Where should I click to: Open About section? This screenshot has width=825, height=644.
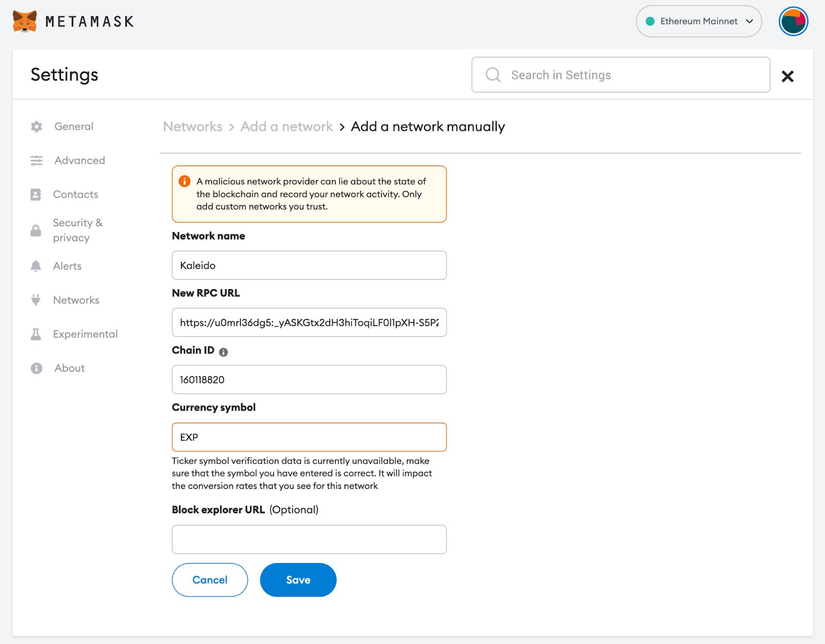[70, 368]
